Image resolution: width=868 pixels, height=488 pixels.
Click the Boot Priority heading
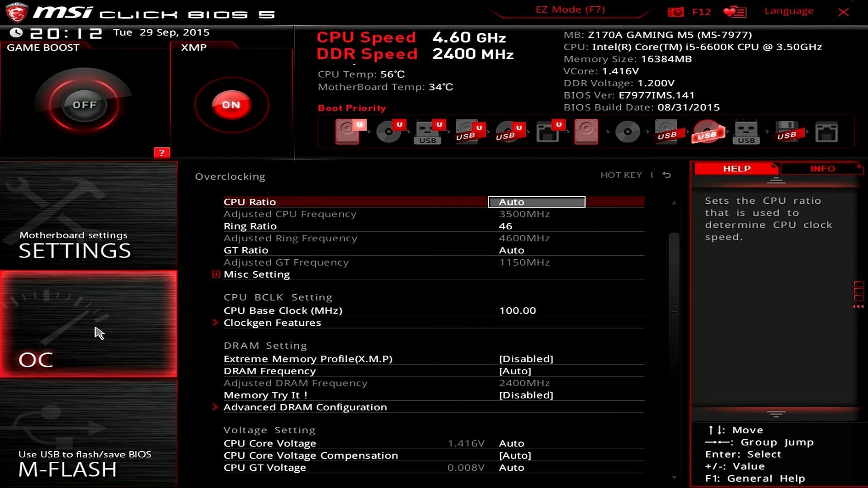coord(352,108)
